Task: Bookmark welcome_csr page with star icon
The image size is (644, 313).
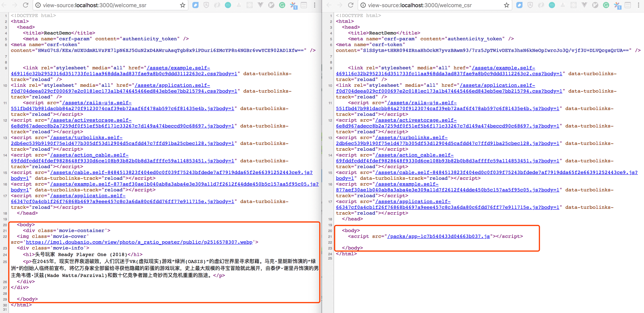Action: [506, 5]
